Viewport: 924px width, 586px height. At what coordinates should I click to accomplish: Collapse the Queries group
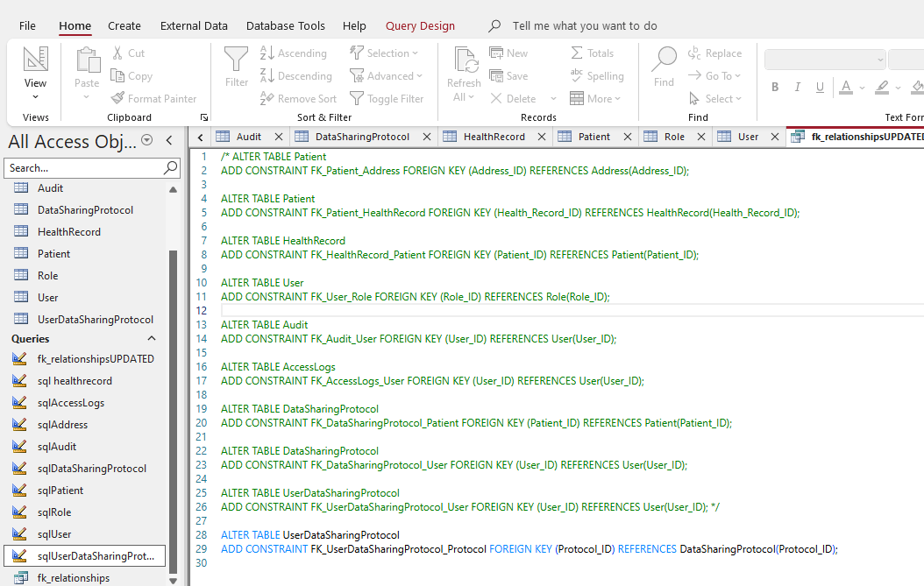tap(152, 339)
